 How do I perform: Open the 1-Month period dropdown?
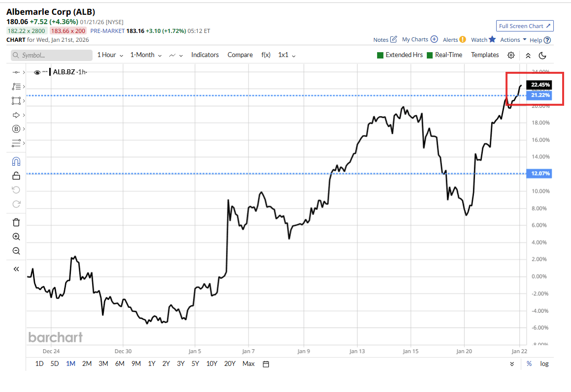tap(146, 55)
